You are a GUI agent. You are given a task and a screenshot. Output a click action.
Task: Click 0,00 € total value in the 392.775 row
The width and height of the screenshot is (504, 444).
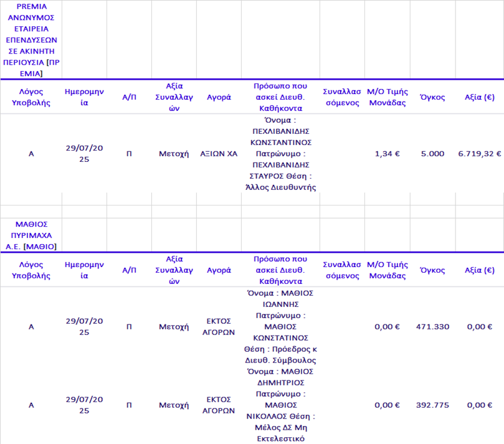click(479, 405)
